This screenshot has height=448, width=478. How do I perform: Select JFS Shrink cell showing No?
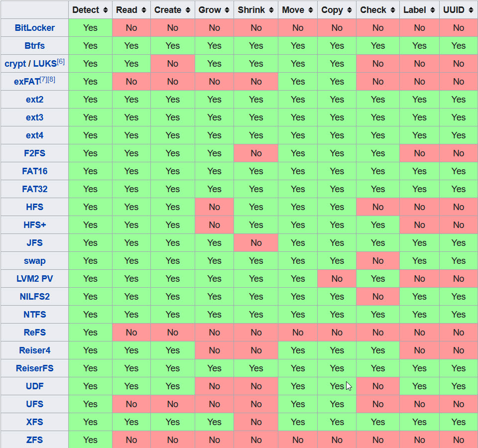coord(256,243)
